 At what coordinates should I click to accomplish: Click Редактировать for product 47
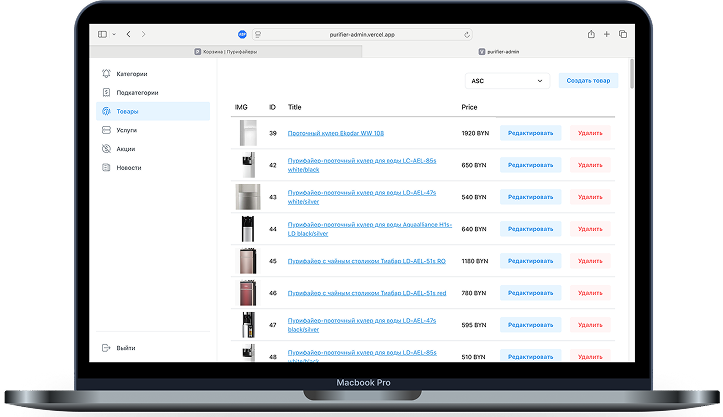click(530, 325)
